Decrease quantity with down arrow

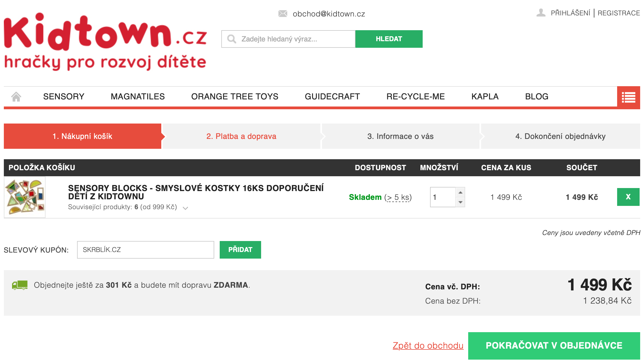(x=461, y=202)
